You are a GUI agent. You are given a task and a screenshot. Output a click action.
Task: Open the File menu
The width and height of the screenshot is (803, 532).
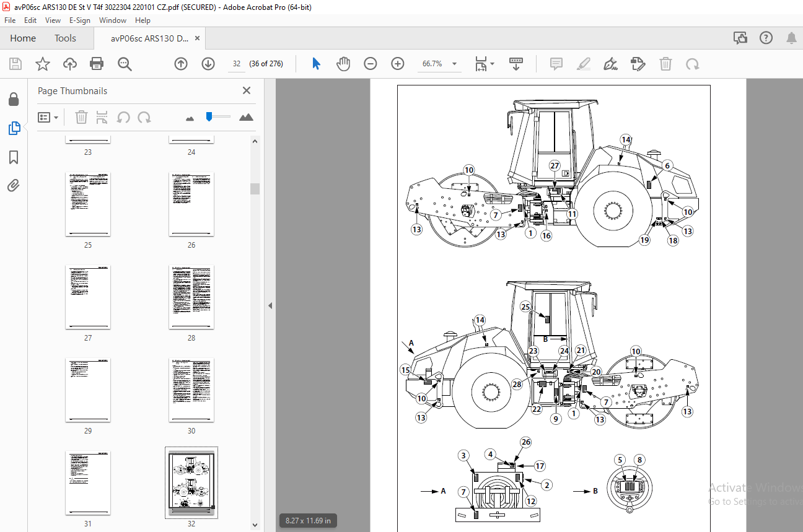10,20
